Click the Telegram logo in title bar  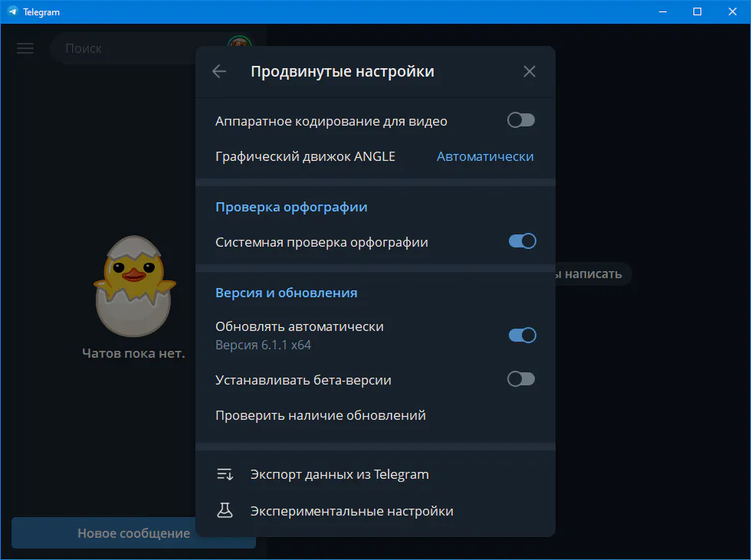pos(12,11)
